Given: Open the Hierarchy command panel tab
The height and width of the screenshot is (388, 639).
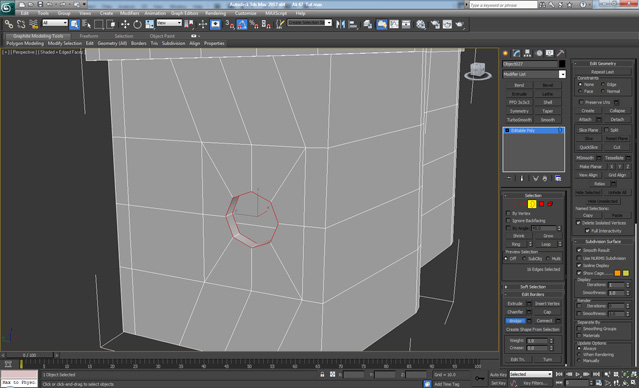Looking at the screenshot, I should point(528,53).
